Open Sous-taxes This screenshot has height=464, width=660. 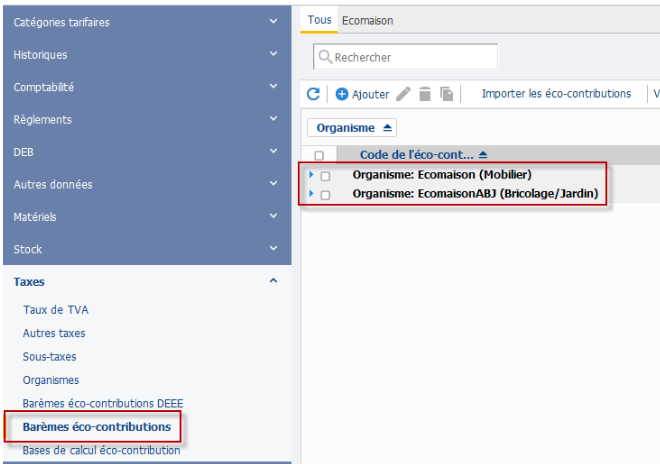pyautogui.click(x=50, y=357)
